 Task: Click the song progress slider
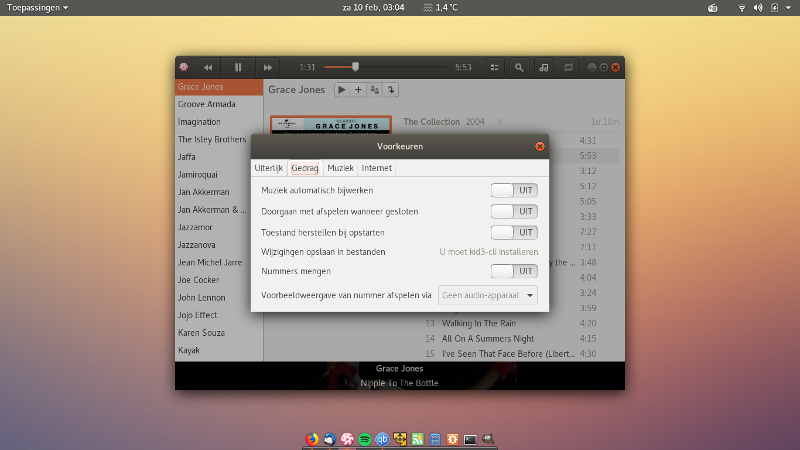(385, 67)
